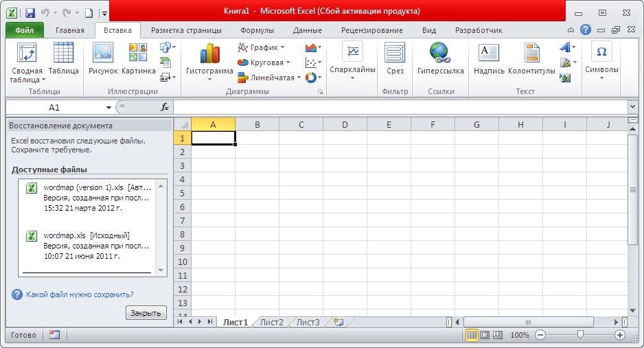Click the insert function fx button

coord(164,107)
